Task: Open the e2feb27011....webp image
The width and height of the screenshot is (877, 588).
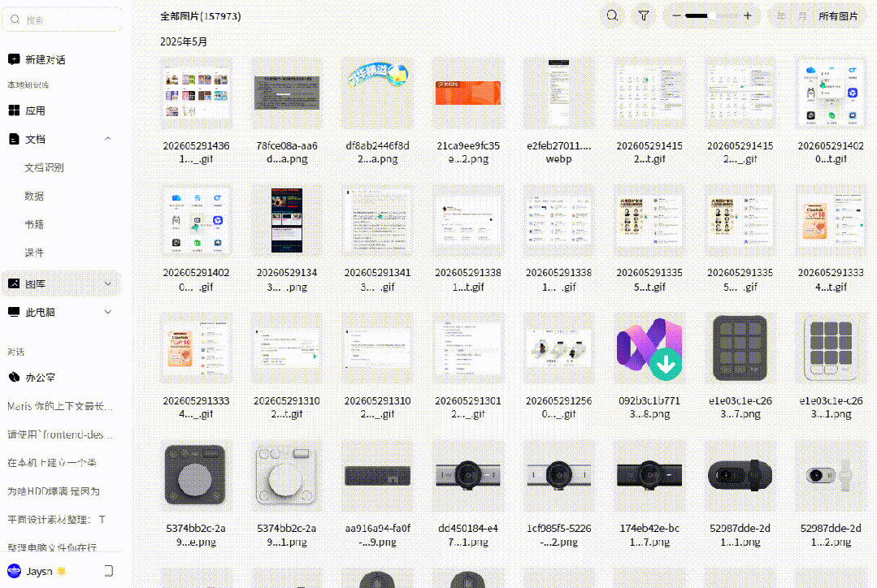Action: 558,93
